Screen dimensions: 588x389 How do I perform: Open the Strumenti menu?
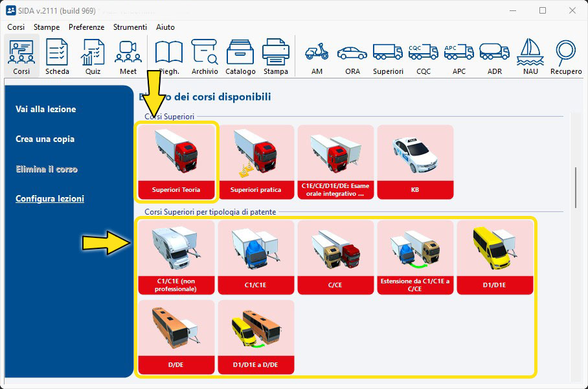click(x=130, y=27)
